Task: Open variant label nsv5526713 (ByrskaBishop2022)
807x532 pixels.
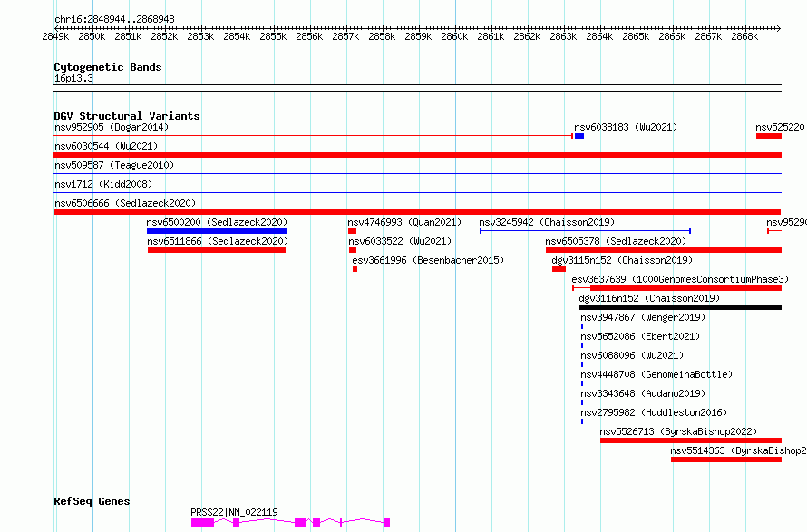Action: pyautogui.click(x=678, y=431)
